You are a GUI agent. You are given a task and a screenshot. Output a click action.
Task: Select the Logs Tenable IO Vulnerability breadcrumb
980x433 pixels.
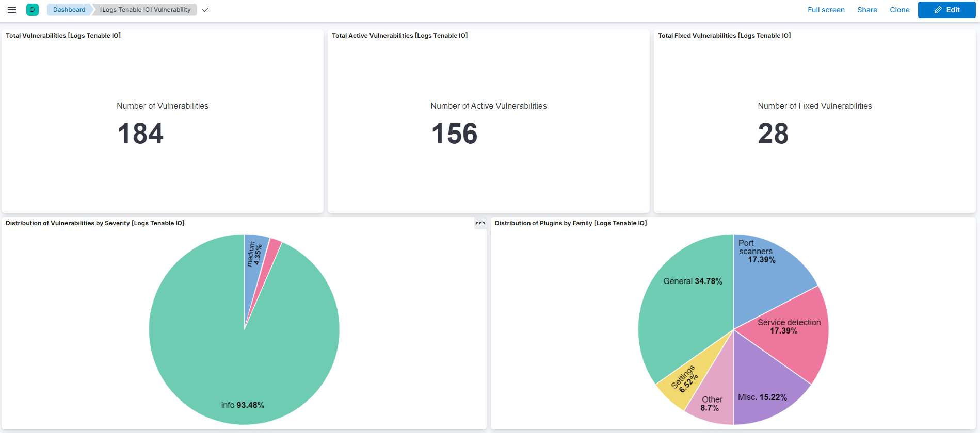145,10
